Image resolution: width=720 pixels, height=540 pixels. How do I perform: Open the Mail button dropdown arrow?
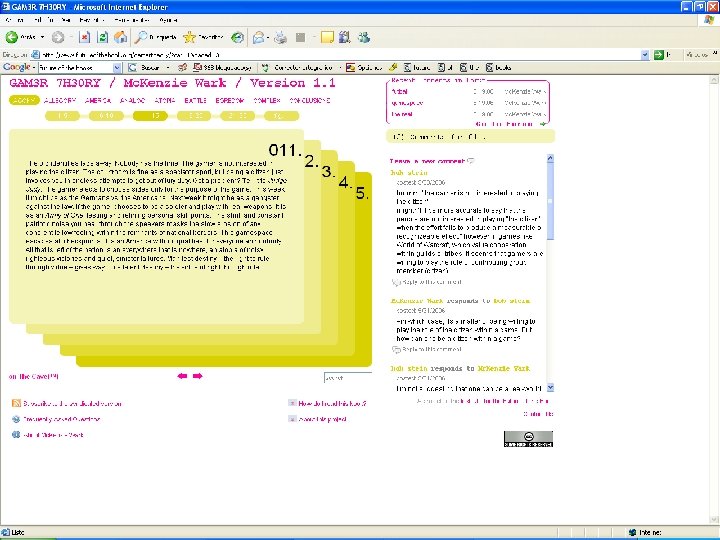tap(269, 37)
